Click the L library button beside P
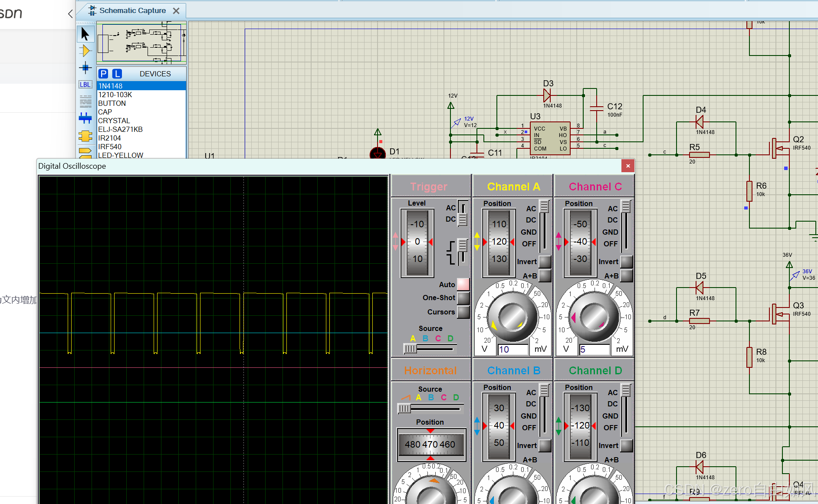Screen dimensions: 818x504 coord(117,74)
